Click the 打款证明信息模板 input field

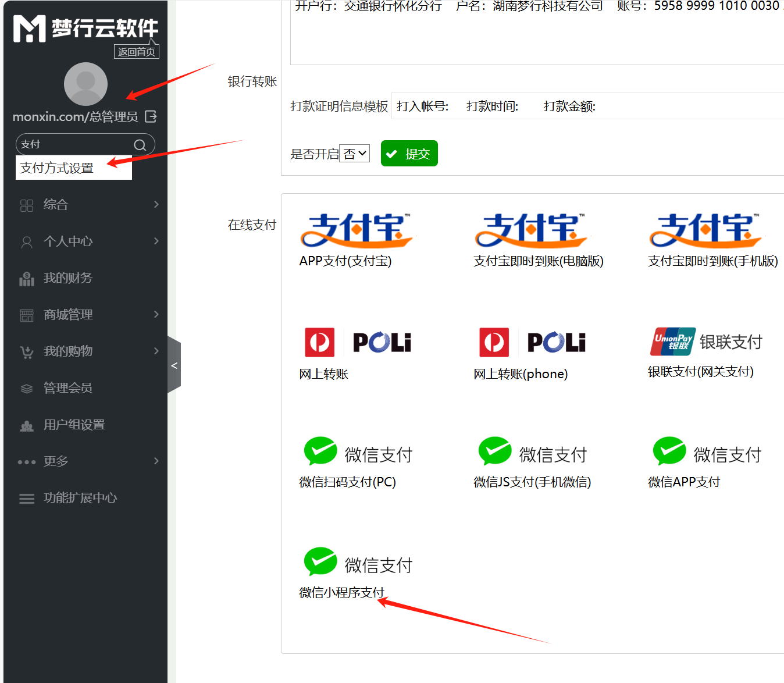587,106
